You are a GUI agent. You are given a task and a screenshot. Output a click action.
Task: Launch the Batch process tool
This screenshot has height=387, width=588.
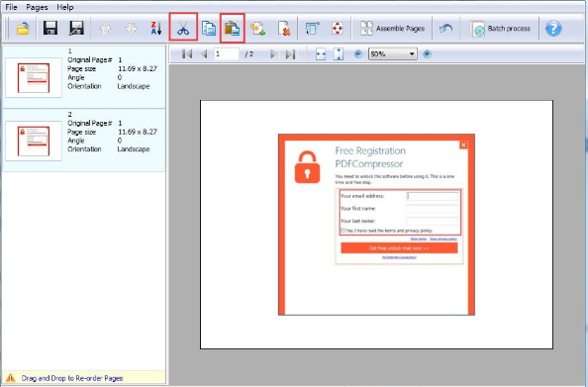[500, 29]
